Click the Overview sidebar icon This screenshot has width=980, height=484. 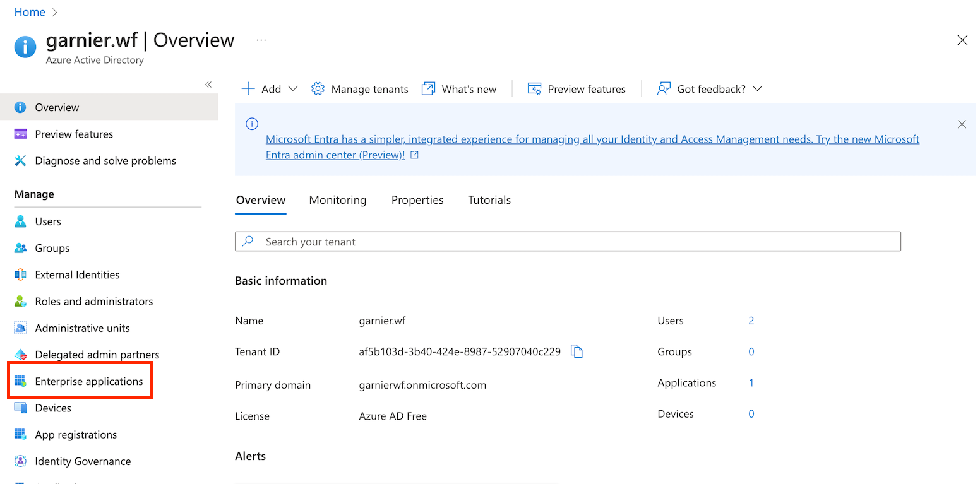[20, 107]
